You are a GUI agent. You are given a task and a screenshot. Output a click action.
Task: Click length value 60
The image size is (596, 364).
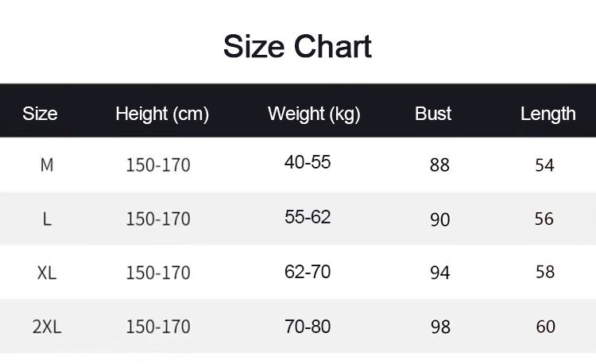(x=545, y=327)
